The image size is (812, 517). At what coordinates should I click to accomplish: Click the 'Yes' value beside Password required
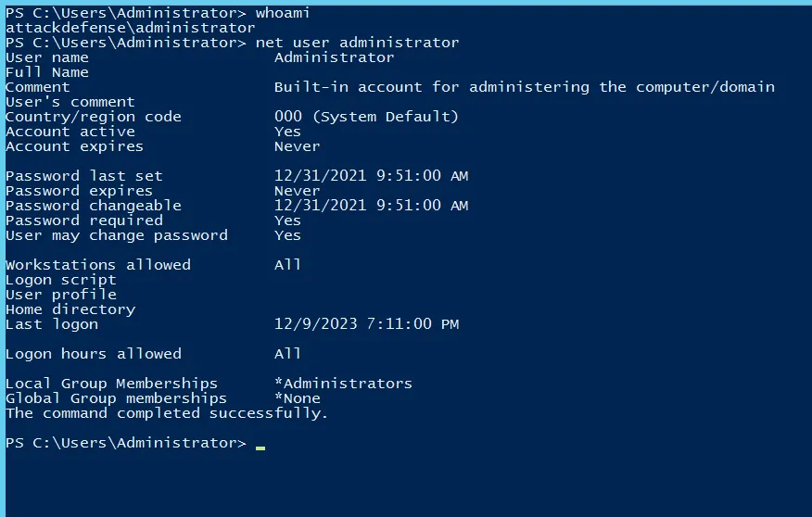(x=287, y=221)
